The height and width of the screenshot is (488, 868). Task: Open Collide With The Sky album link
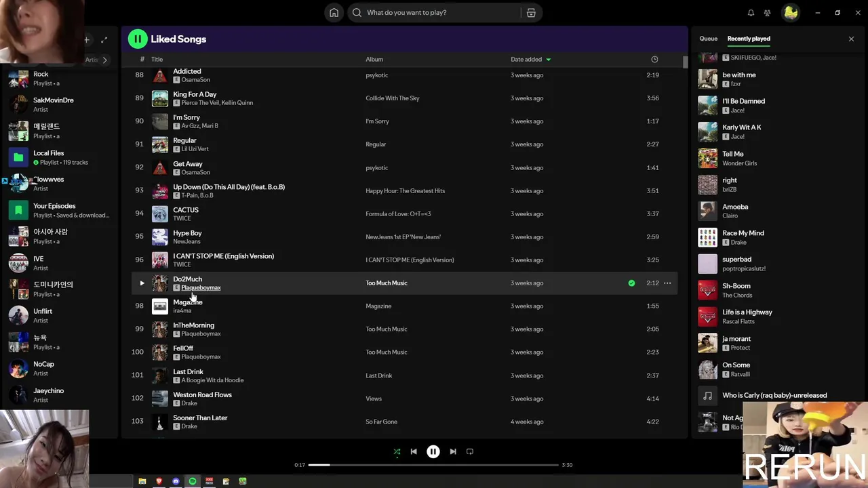click(393, 98)
